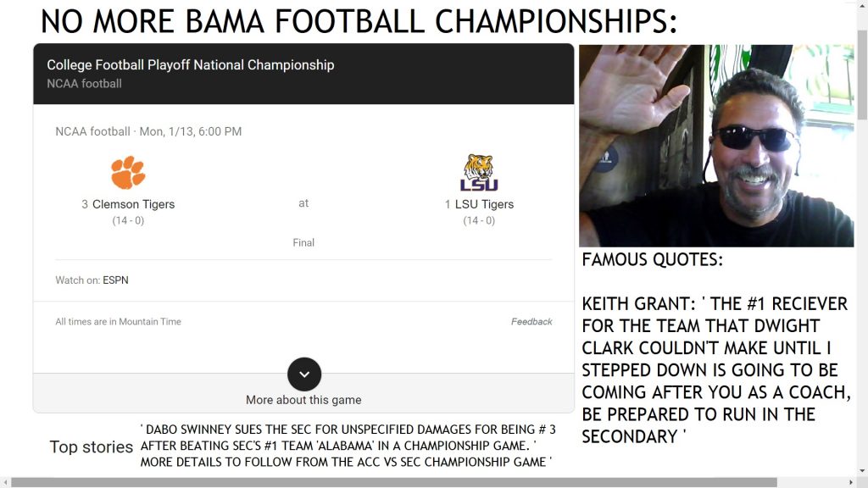This screenshot has width=868, height=488.
Task: Open the More about this game link
Action: pos(303,400)
